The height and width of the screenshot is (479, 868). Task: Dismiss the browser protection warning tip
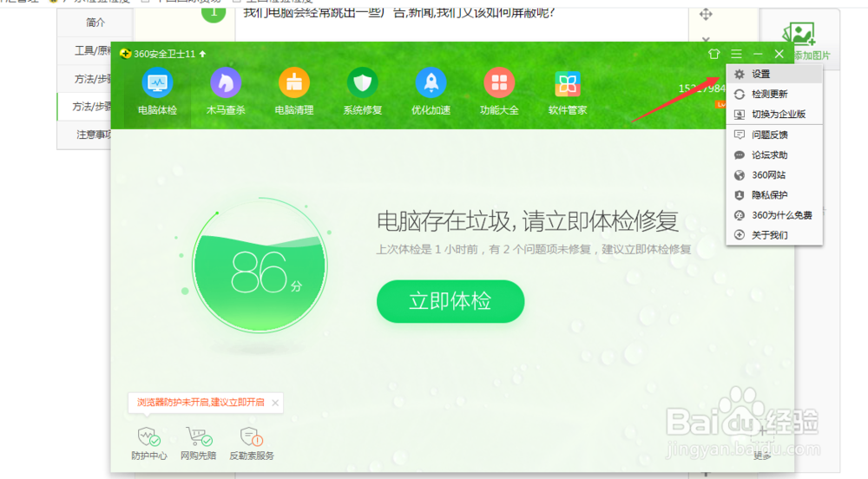(275, 403)
